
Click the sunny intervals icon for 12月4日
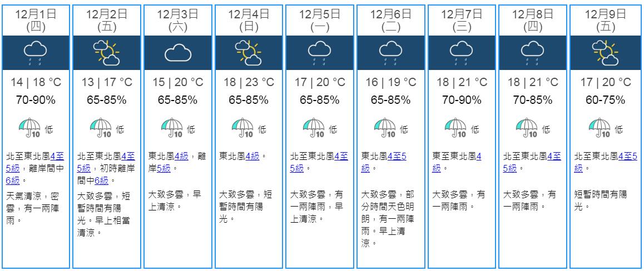[x=249, y=52]
